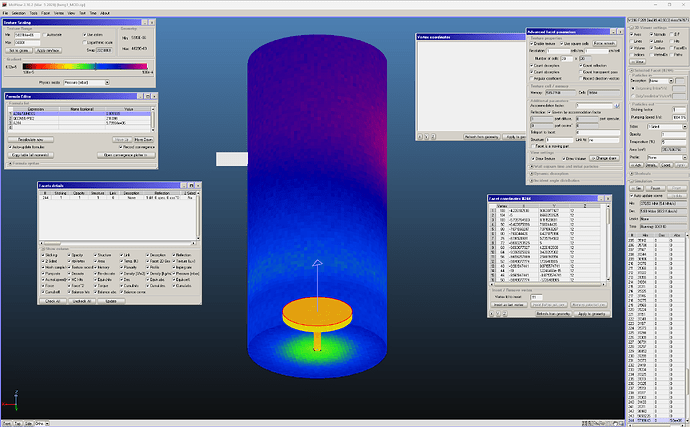Maximize the Facets details window

click(191, 185)
